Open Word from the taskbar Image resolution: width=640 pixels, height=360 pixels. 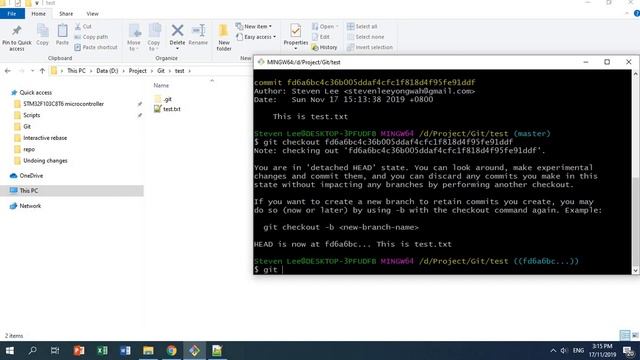125,351
